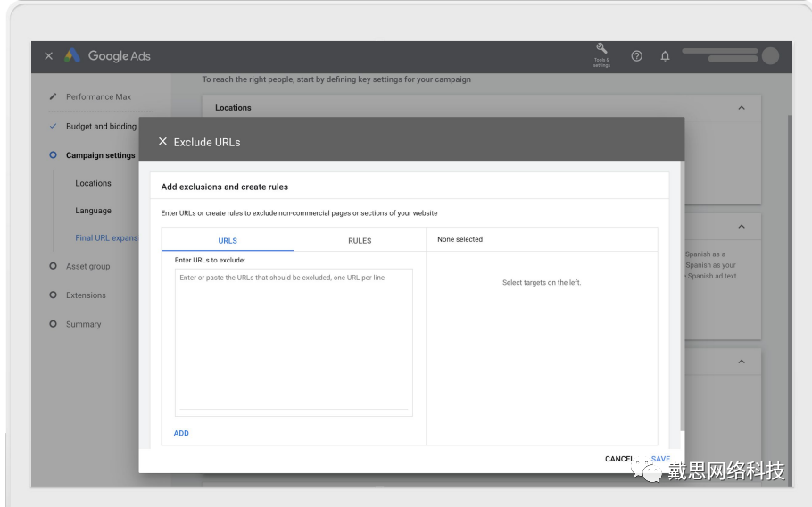
Task: Open Performance Max in sidebar
Action: coord(98,96)
